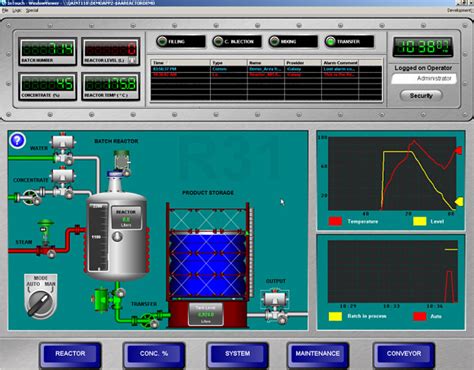Toggle the FILLING phase indicator
This screenshot has width=474, height=370.
pos(181,41)
